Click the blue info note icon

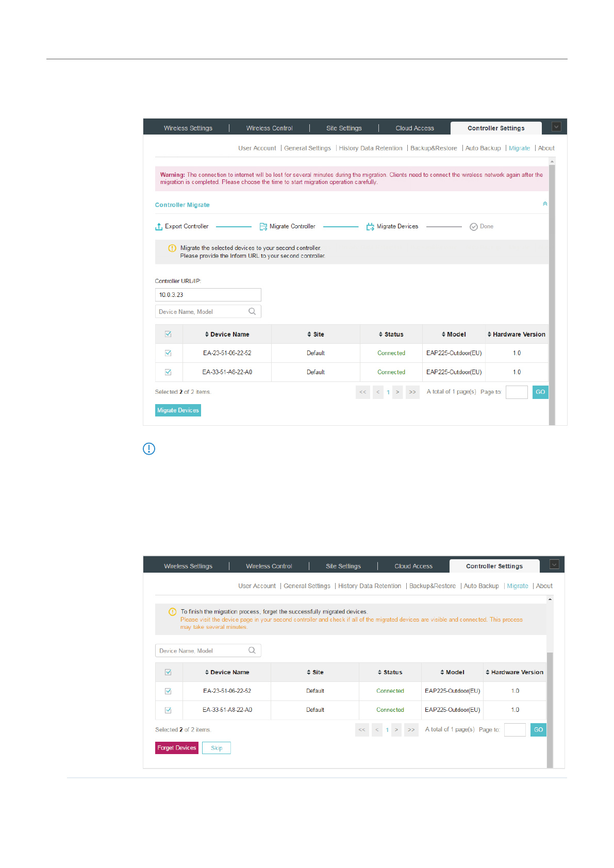[x=149, y=449]
